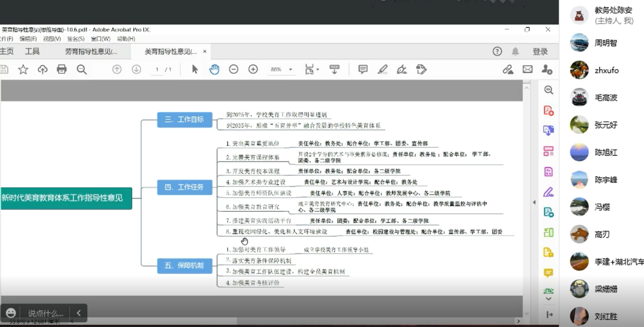Screen dimensions: 644x327
Task: Hide the tools pane with the arrow-bar button
Action: pos(549,315)
